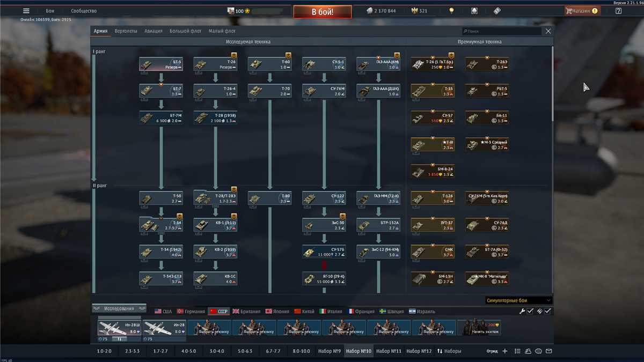Open the chat bubble icon
Image resolution: width=644 pixels, height=362 pixels.
[x=538, y=351]
